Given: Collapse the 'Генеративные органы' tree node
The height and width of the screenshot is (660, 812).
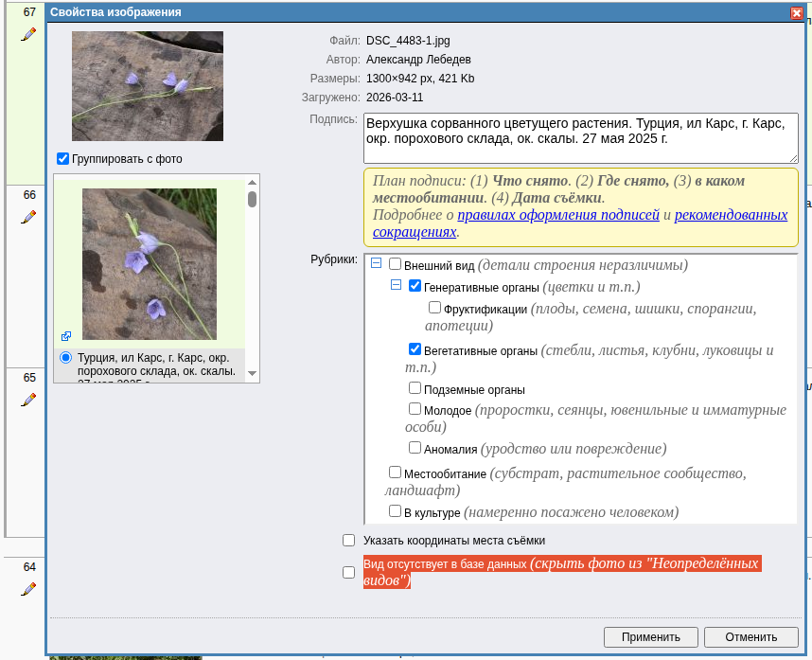Looking at the screenshot, I should pyautogui.click(x=397, y=285).
